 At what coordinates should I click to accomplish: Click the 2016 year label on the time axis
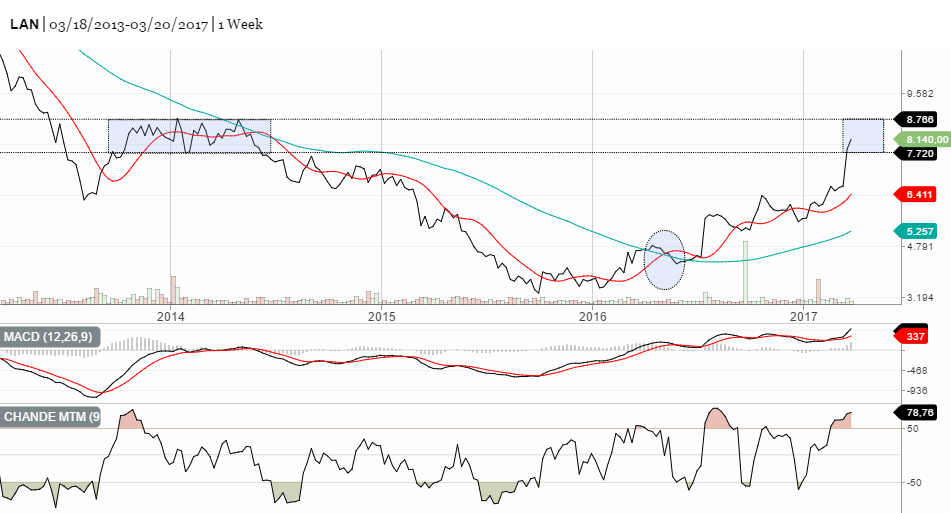point(594,316)
